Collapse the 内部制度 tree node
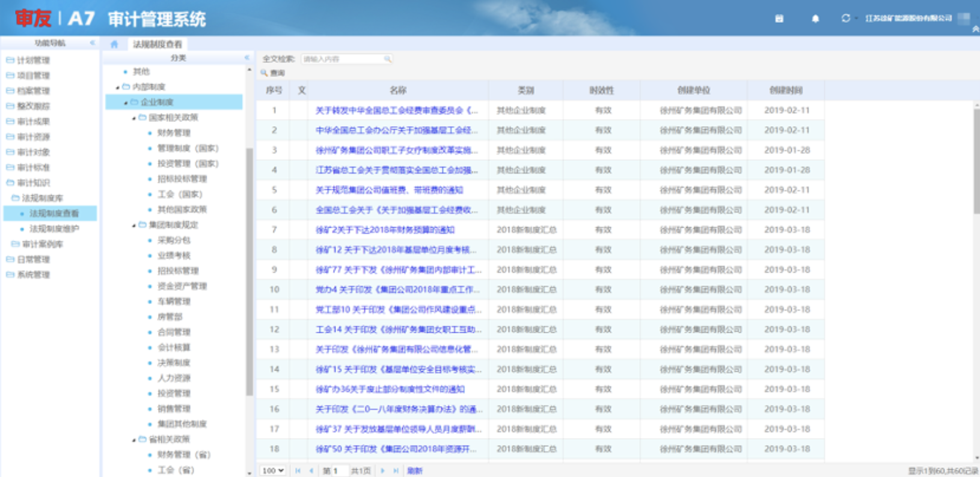This screenshot has height=477, width=980. 118,88
